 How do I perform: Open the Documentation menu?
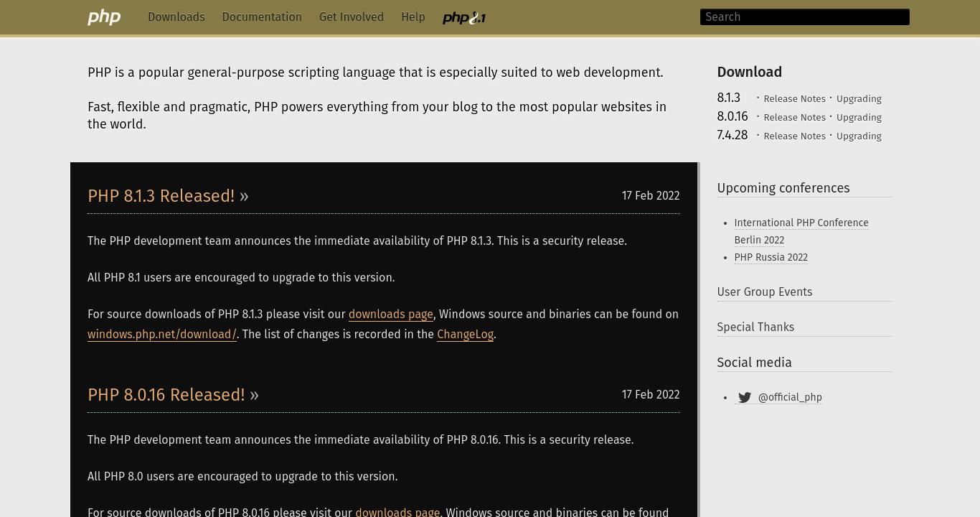click(x=262, y=17)
